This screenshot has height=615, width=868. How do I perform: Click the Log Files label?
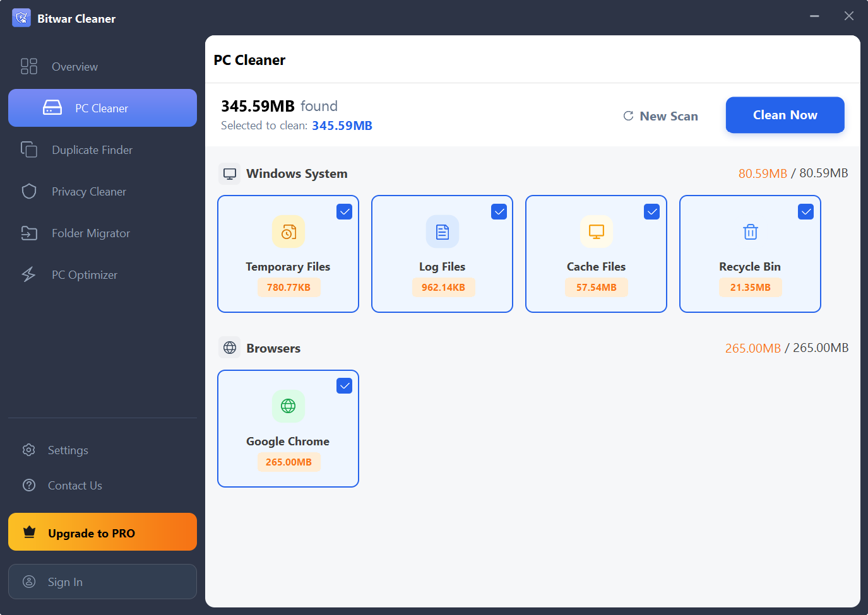(x=443, y=267)
